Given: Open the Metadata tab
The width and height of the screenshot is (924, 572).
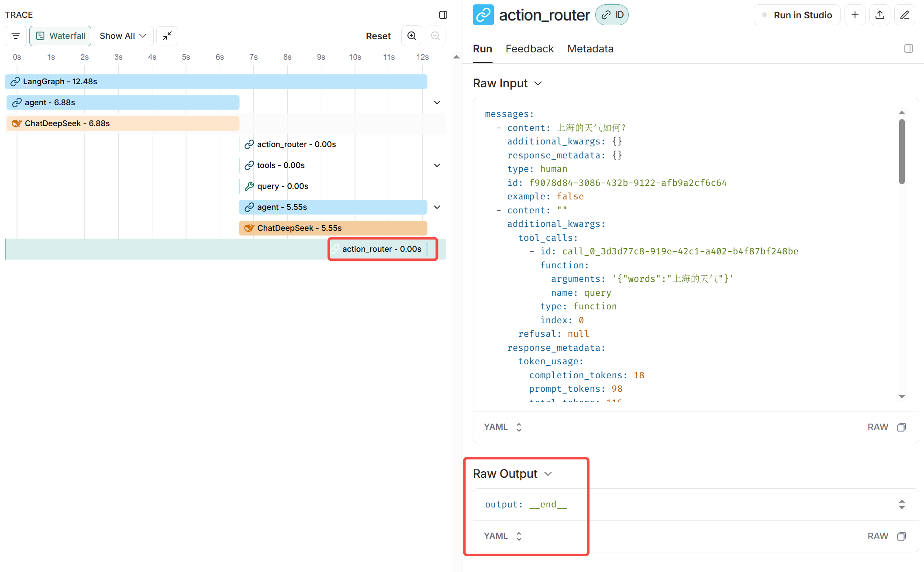Looking at the screenshot, I should [590, 49].
